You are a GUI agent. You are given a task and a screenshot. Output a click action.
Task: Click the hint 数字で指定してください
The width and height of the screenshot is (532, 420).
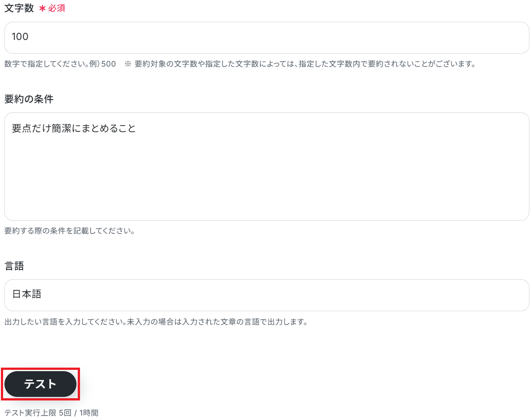tap(47, 64)
